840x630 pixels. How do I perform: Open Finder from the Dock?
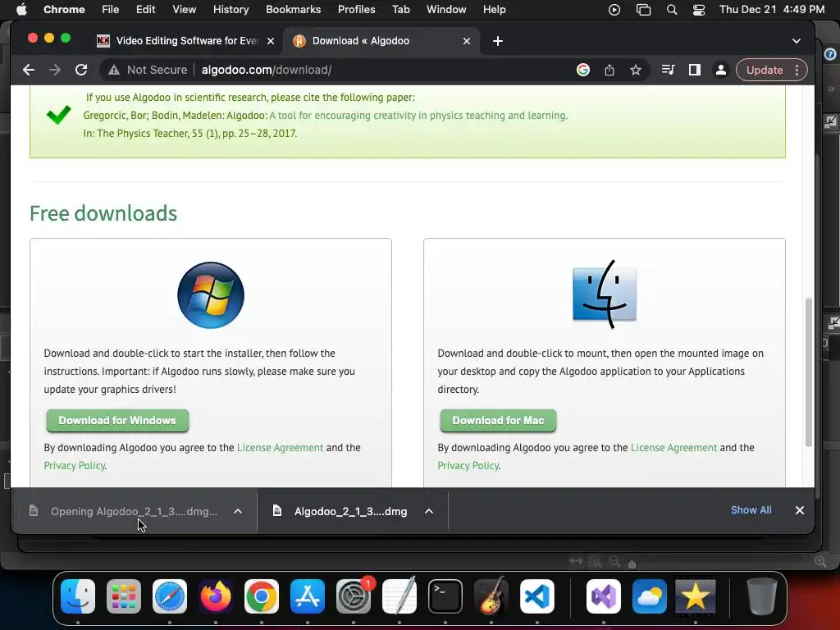point(78,596)
